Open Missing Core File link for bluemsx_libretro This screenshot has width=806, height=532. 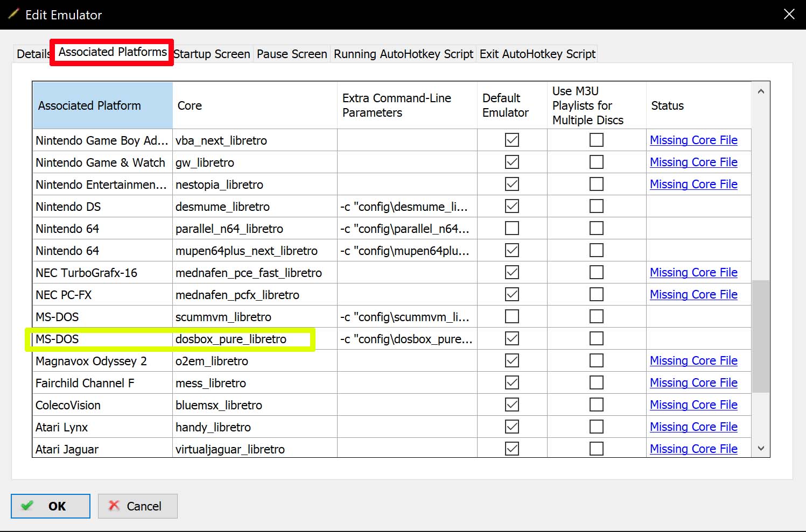[693, 405]
